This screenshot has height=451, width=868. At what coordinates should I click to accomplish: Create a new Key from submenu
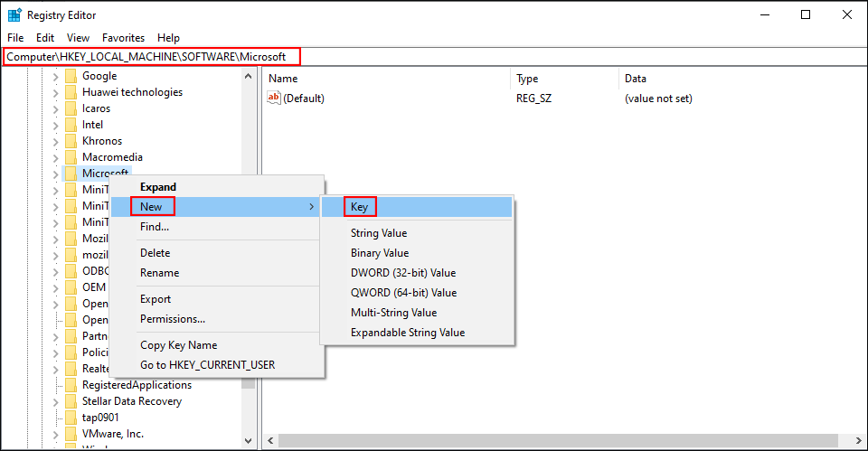(x=417, y=207)
